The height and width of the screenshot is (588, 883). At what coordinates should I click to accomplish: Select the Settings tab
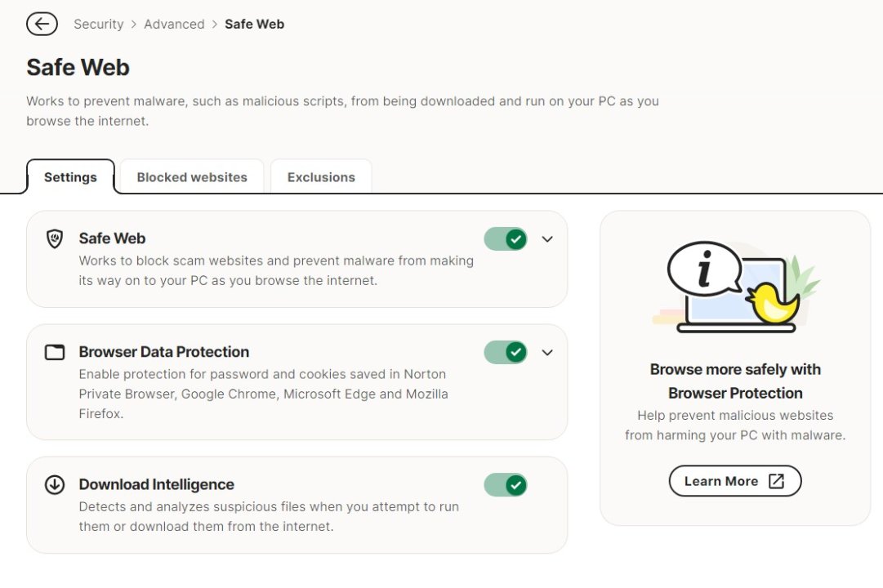click(x=70, y=177)
